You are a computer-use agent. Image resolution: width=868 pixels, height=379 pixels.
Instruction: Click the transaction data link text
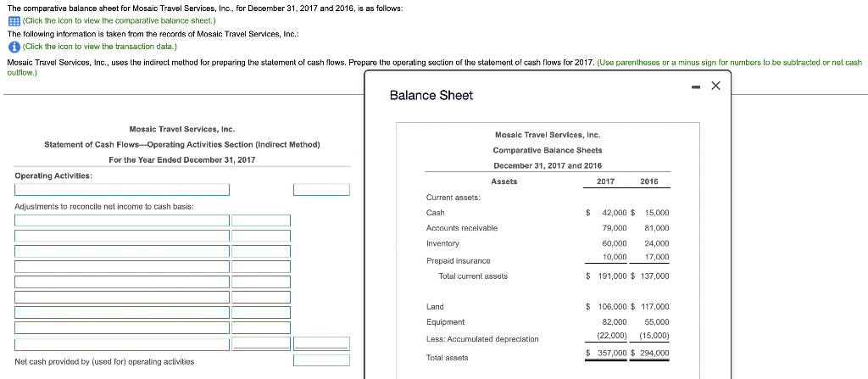pos(100,47)
